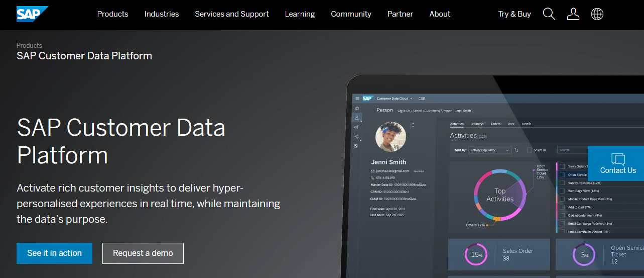Screen dimensions: 644x278
Task: Switch to the Journeys tab
Action: pyautogui.click(x=477, y=124)
